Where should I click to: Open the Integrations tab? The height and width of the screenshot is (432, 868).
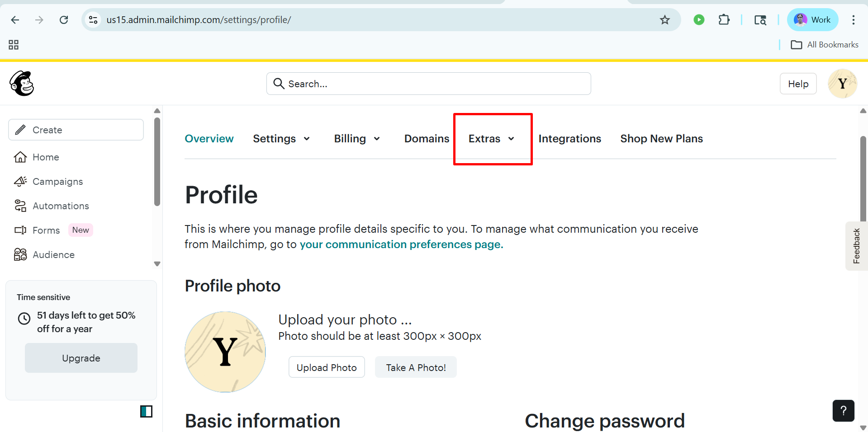569,139
